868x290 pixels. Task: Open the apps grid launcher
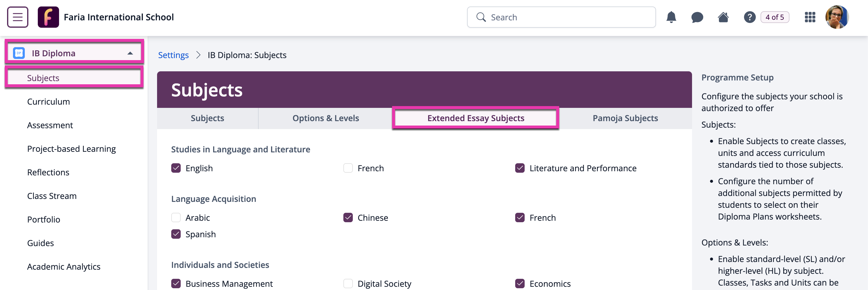[x=810, y=17]
